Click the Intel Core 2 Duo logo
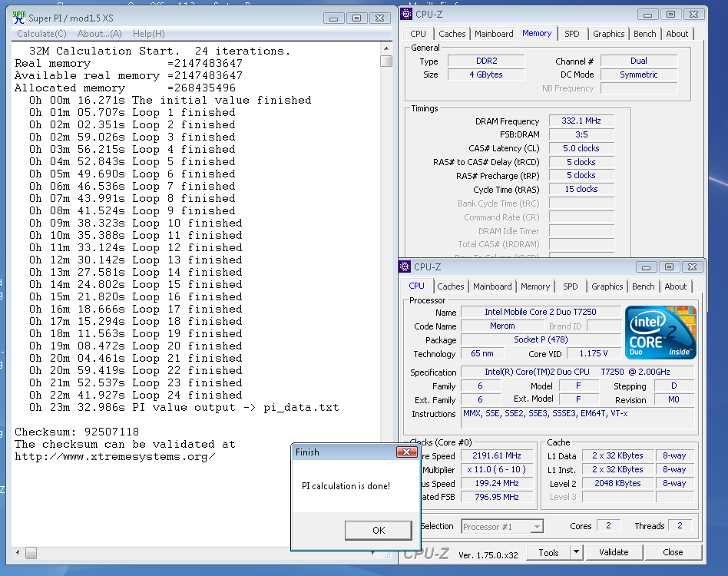Viewport: 728px width, 576px height. pos(660,333)
